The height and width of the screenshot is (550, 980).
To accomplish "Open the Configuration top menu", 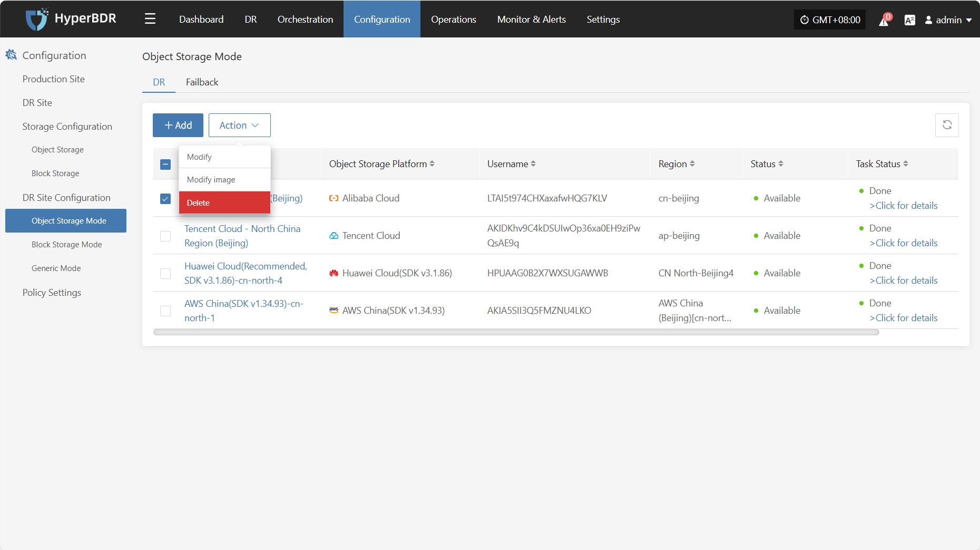I will [x=382, y=20].
